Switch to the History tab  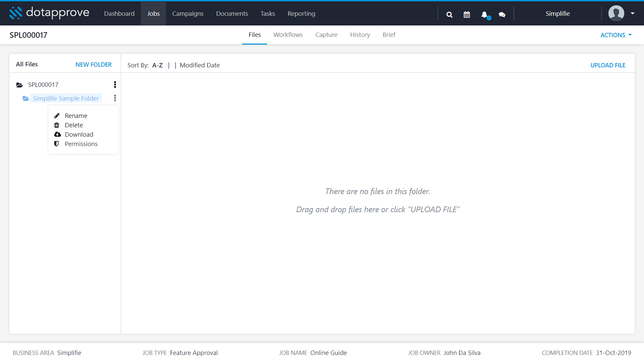point(360,35)
